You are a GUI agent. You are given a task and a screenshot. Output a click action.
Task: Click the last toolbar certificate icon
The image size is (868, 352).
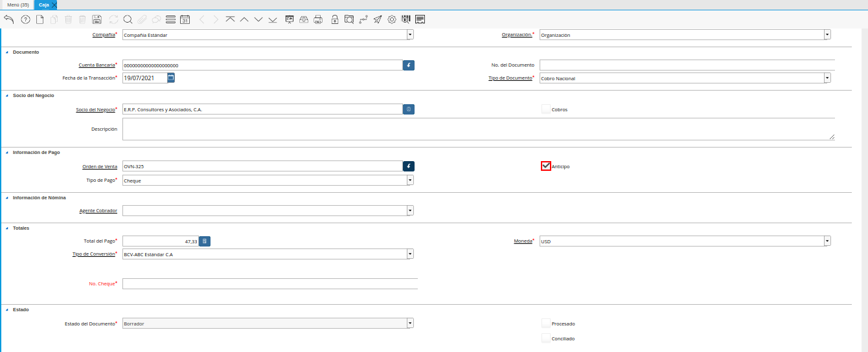tap(420, 19)
